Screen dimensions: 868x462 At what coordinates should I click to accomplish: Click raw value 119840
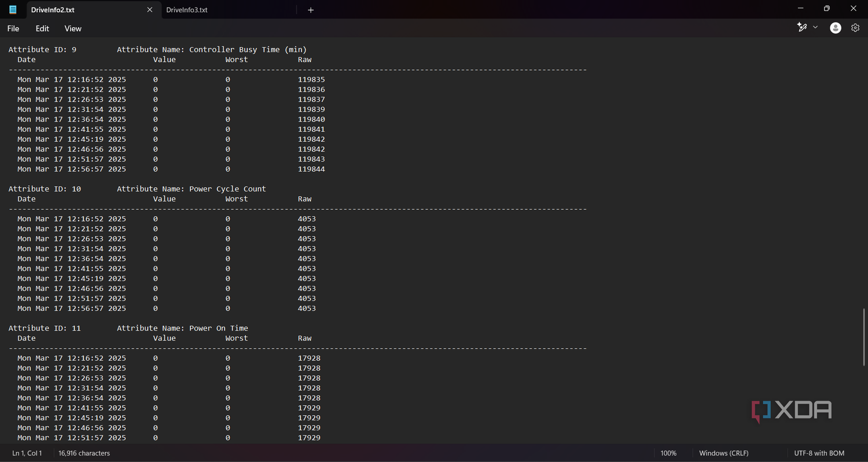(311, 119)
